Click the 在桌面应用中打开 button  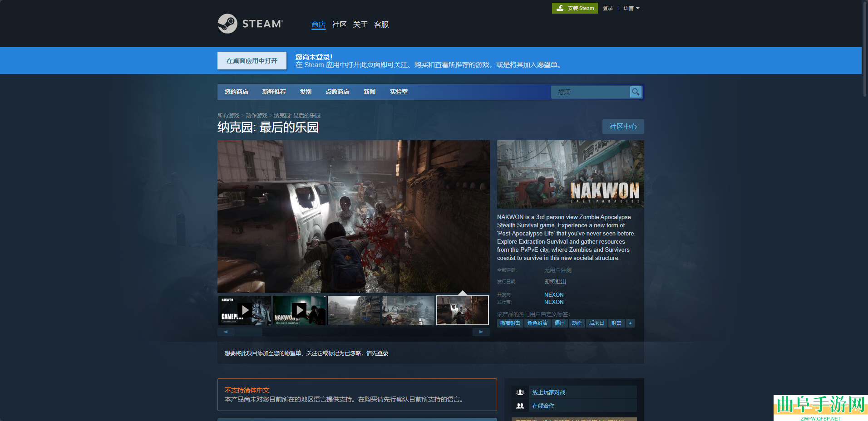[252, 61]
